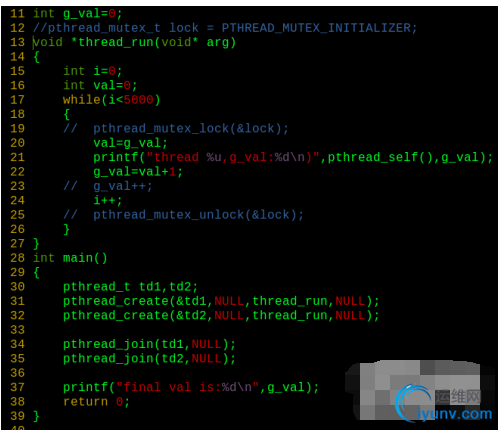Click the 'int i=0;' declaration
The image size is (498, 430).
pos(93,71)
